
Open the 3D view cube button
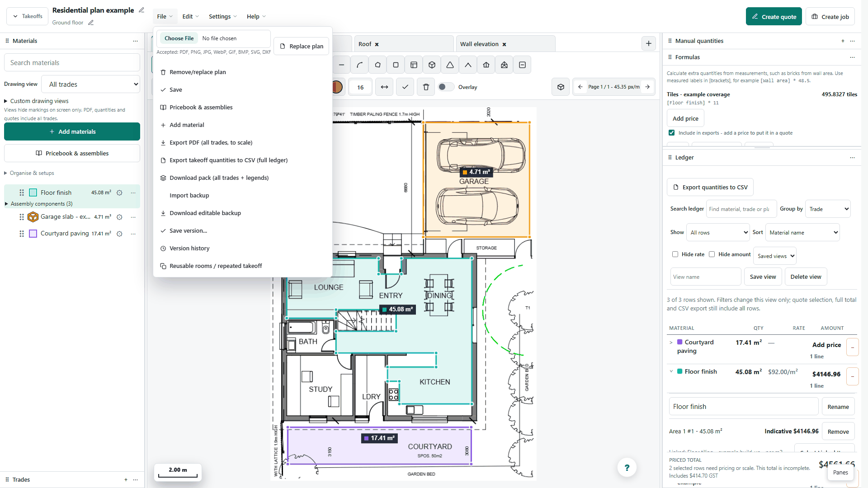click(561, 87)
